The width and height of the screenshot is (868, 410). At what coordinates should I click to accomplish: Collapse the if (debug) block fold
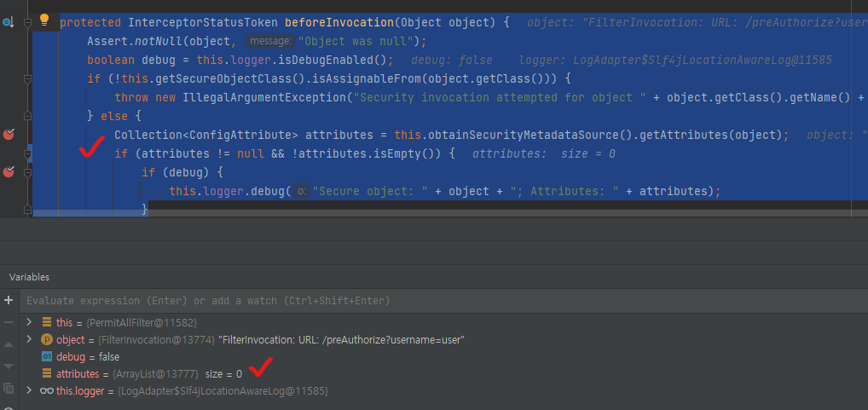click(x=27, y=173)
